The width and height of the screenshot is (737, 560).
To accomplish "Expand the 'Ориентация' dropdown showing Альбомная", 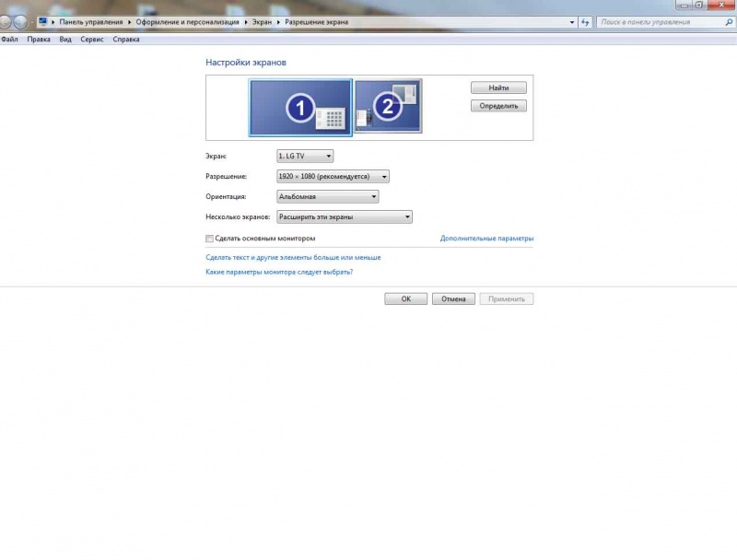I will pyautogui.click(x=327, y=196).
